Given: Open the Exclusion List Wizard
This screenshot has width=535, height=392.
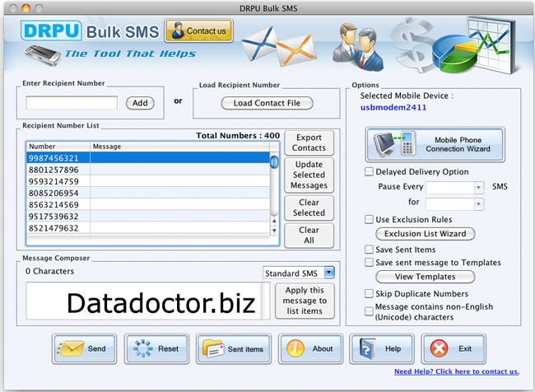Looking at the screenshot, I should coord(426,234).
